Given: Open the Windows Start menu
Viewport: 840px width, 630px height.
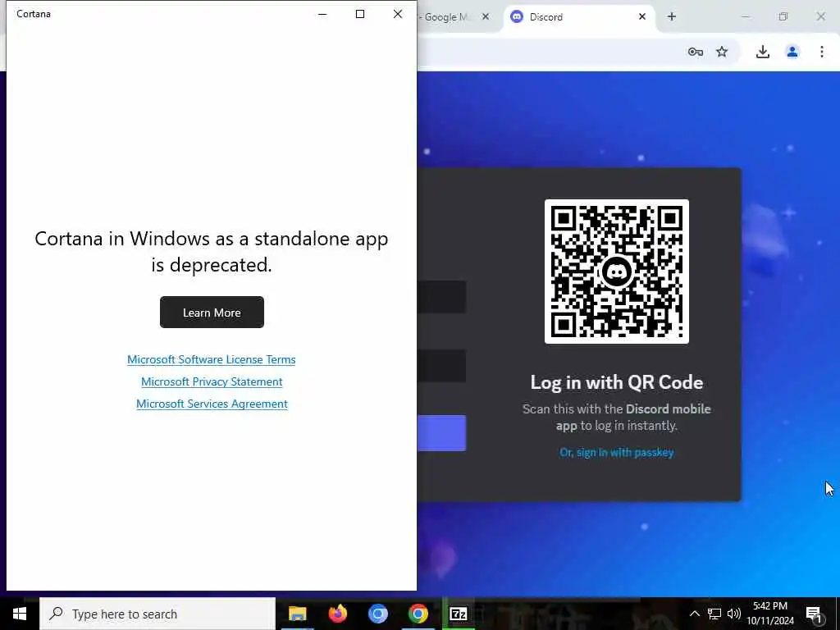Looking at the screenshot, I should (x=20, y=614).
